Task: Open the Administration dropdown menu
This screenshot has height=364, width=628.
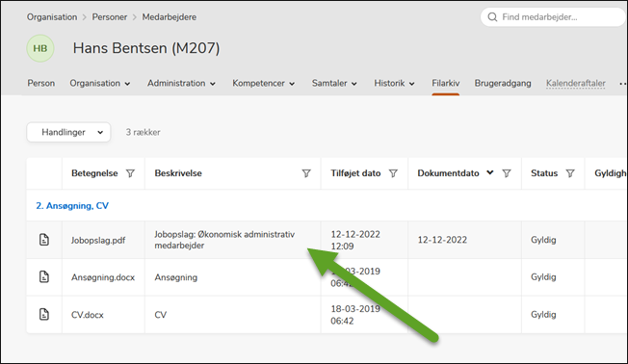Action: click(181, 83)
